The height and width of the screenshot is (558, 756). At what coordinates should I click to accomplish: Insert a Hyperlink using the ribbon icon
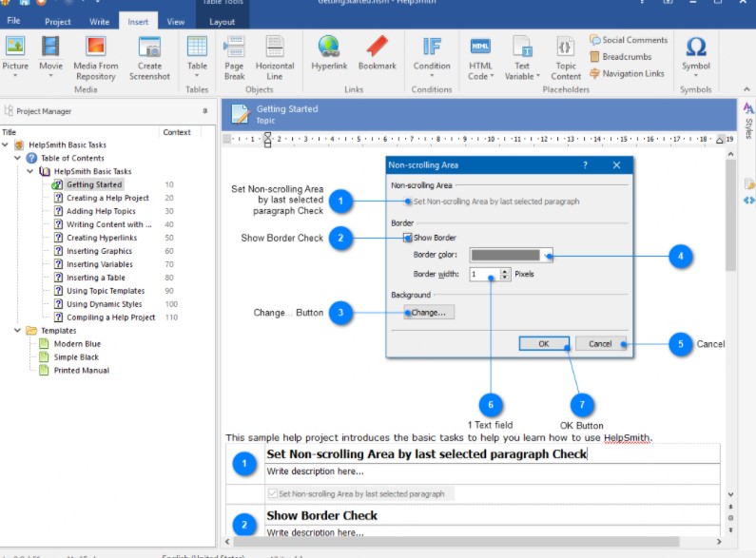click(329, 48)
